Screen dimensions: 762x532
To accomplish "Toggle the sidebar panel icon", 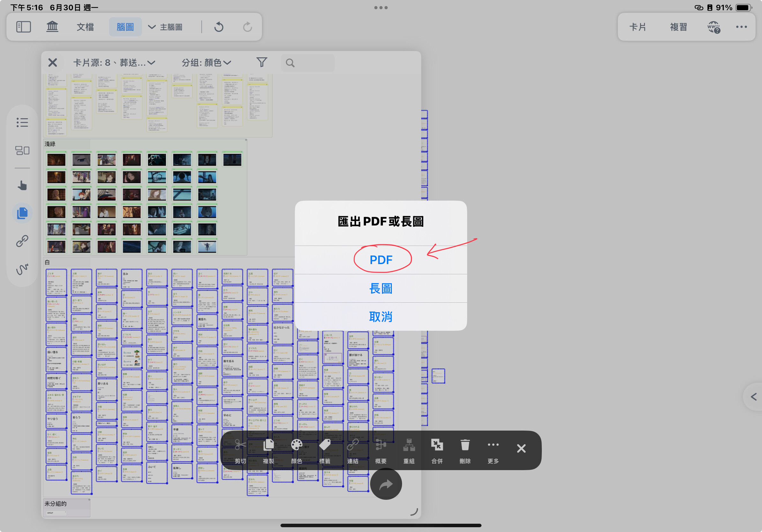I will click(24, 27).
